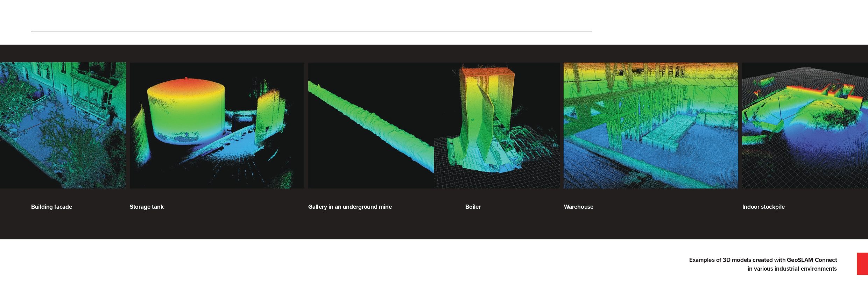Click 'in various industrial environments' text line
Image resolution: width=868 pixels, height=306 pixels.
tap(792, 269)
